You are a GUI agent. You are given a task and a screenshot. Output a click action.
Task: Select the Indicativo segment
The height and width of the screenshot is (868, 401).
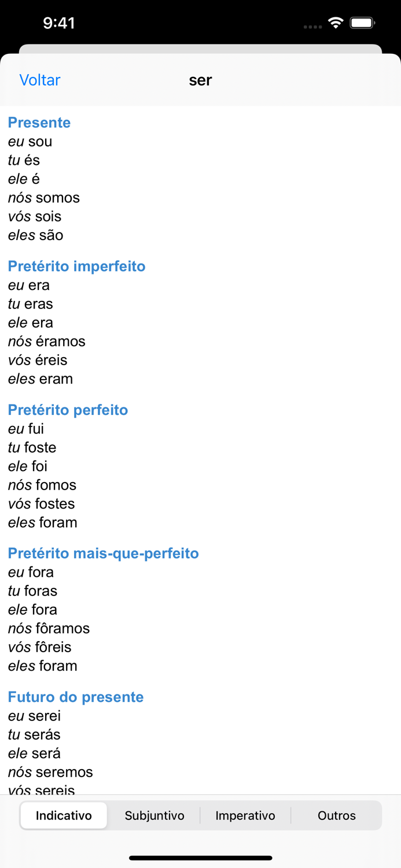click(x=64, y=815)
